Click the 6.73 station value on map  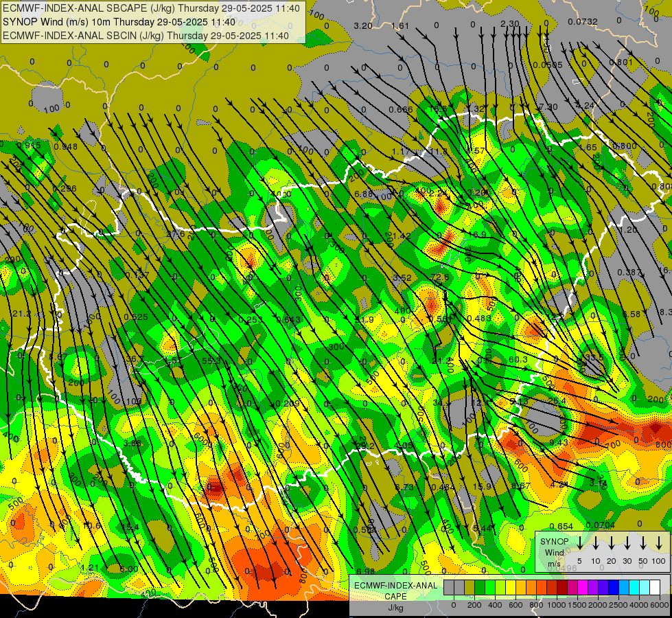(404, 488)
